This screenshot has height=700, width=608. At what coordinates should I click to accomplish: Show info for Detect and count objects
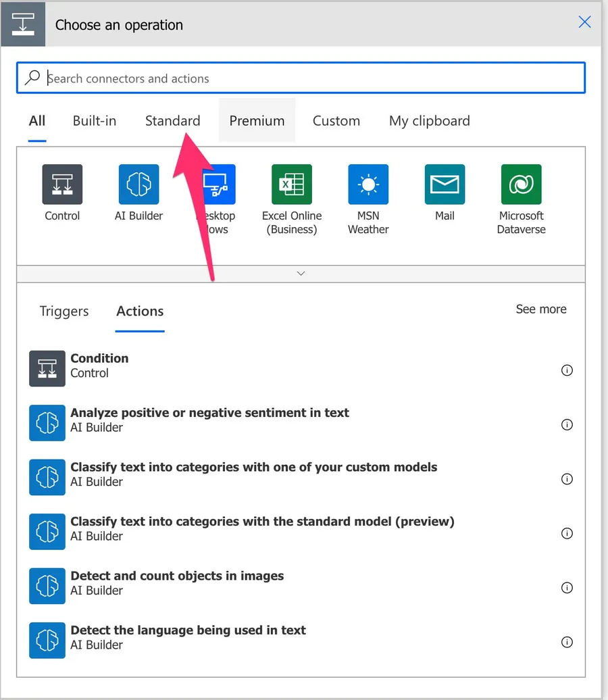tap(567, 588)
